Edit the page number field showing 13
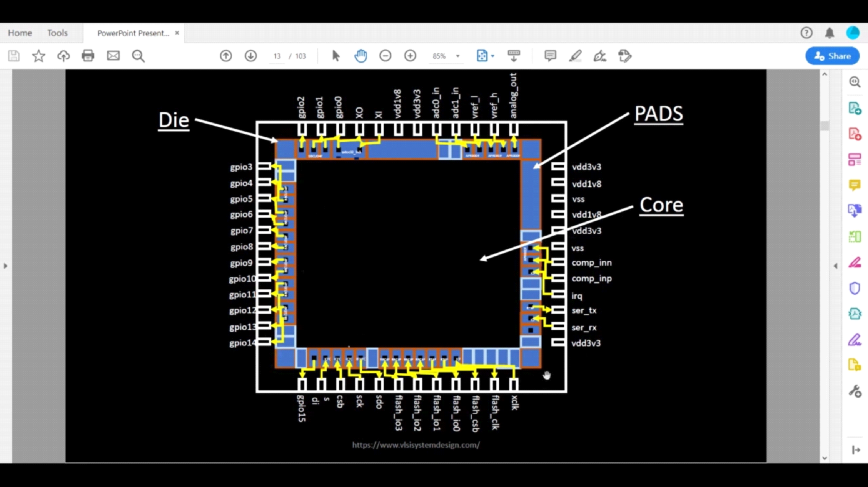Image resolution: width=868 pixels, height=487 pixels. (277, 56)
